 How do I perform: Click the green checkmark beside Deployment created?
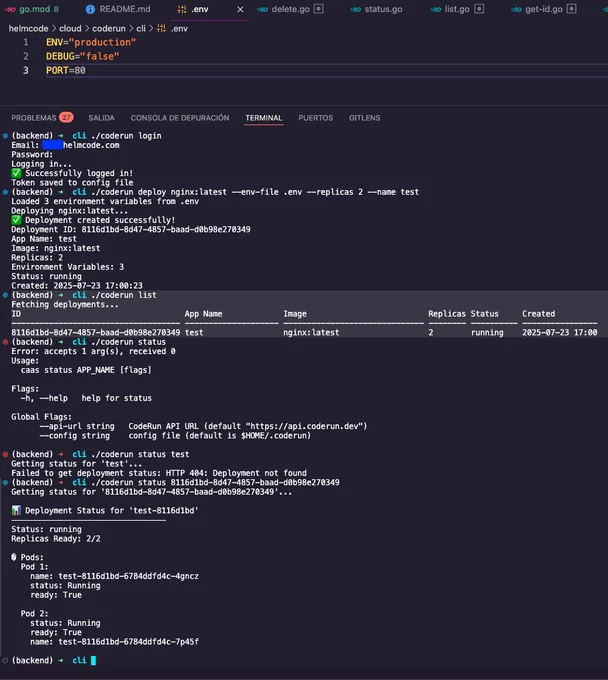16,220
